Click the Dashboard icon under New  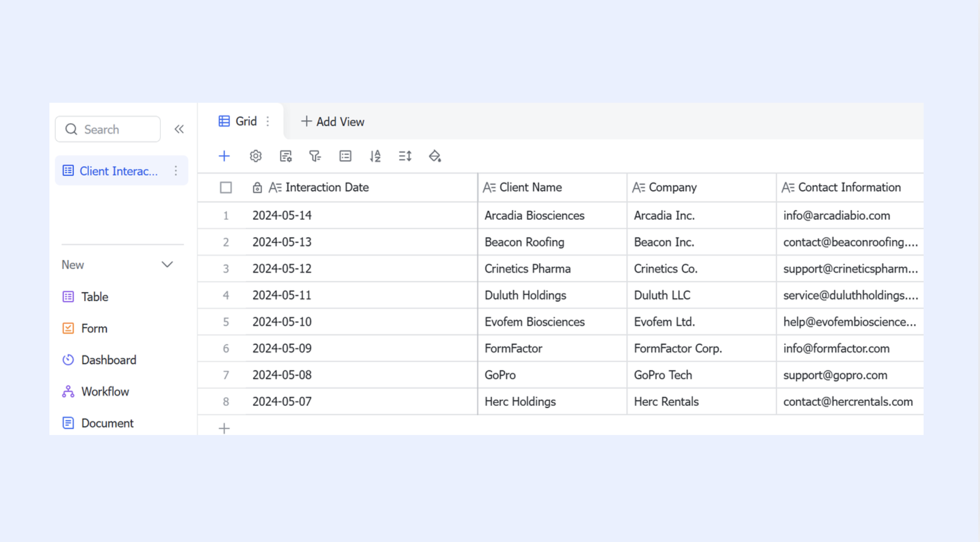pyautogui.click(x=68, y=360)
